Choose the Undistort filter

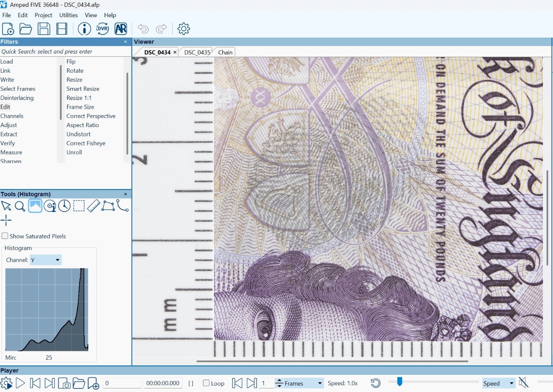tap(78, 134)
